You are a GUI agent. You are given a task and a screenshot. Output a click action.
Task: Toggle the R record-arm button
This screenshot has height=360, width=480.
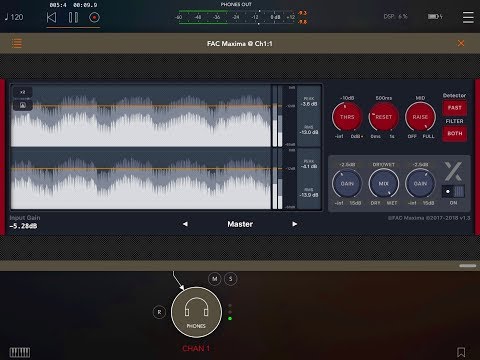159,312
